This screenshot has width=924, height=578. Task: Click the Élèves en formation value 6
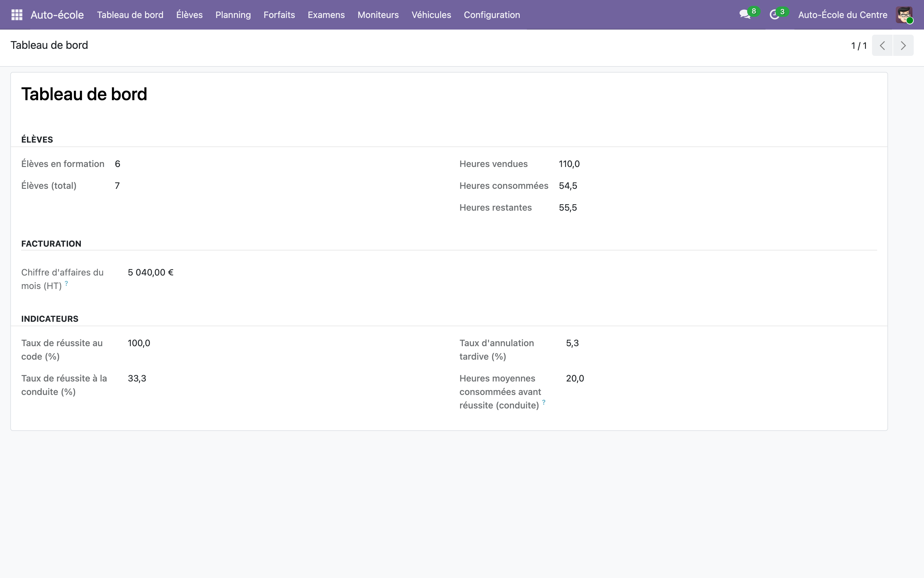click(x=118, y=164)
